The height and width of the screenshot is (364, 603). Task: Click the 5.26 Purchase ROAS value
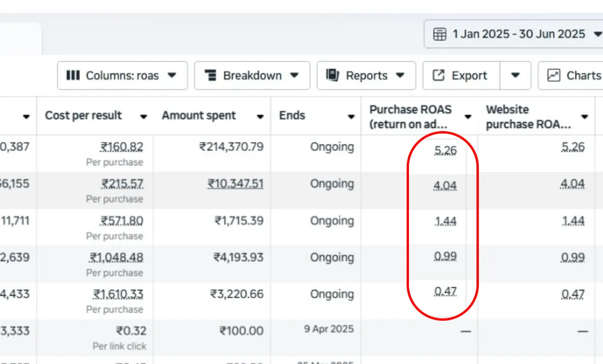point(445,149)
